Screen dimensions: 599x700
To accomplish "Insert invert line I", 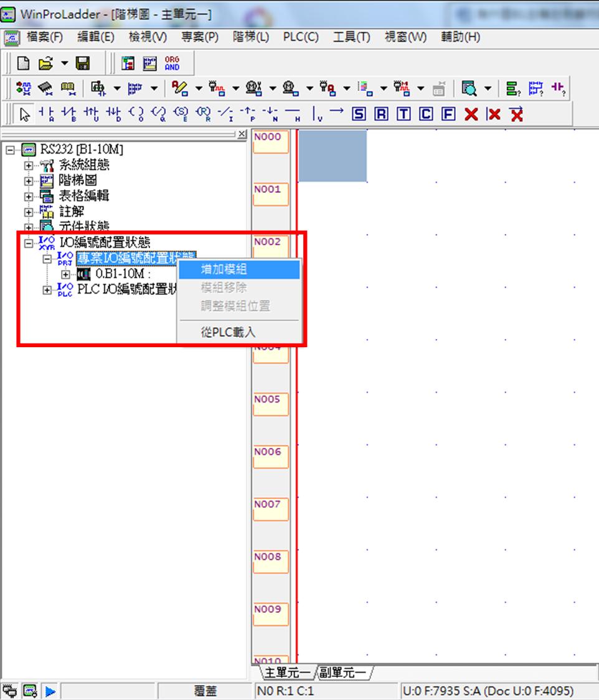I will 225,114.
